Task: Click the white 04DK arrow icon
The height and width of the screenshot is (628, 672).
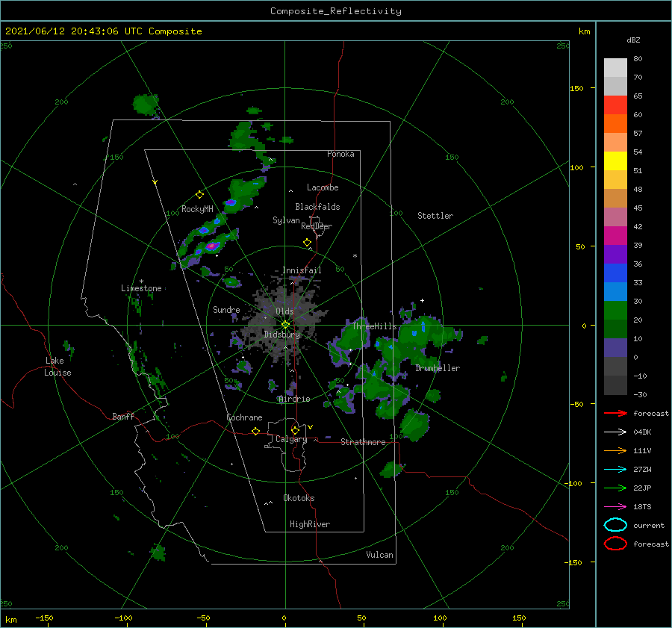Action: pos(615,432)
